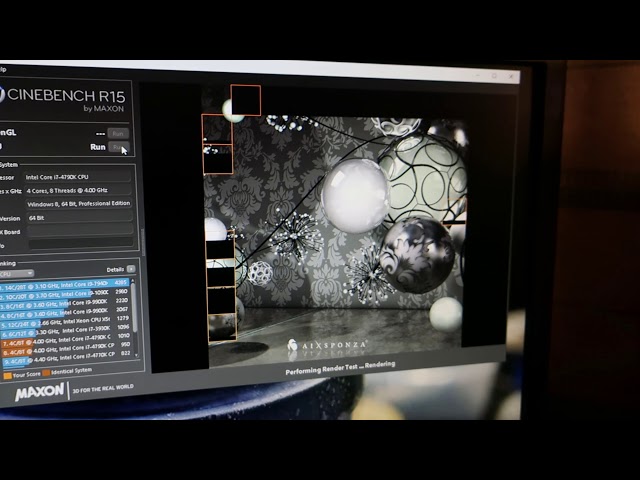The width and height of the screenshot is (640, 480).
Task: Maximize the Cinebench window
Action: [x=495, y=76]
